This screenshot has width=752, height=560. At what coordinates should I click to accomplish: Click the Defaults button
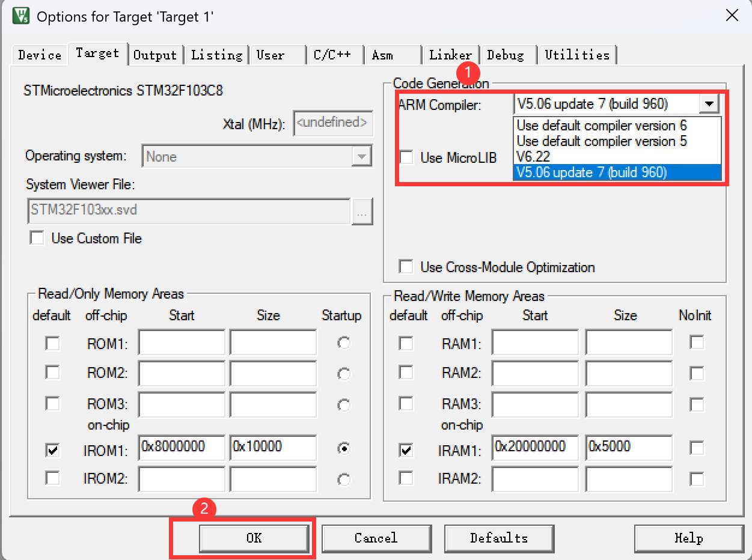(x=498, y=538)
